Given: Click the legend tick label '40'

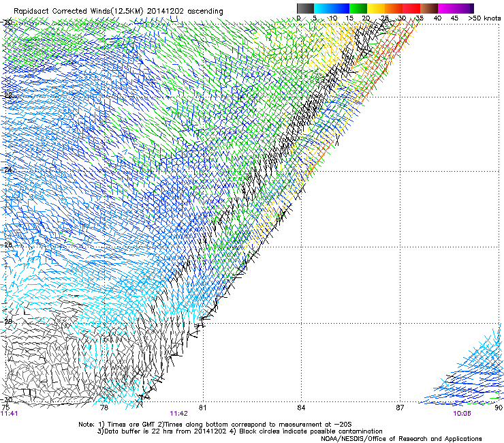Looking at the screenshot, I should [x=437, y=18].
